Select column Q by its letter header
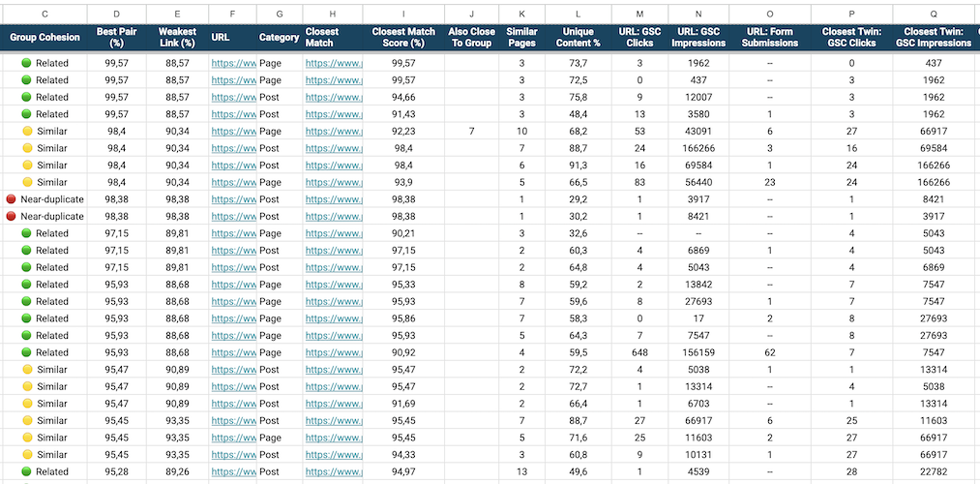The image size is (980, 484). coord(934,14)
